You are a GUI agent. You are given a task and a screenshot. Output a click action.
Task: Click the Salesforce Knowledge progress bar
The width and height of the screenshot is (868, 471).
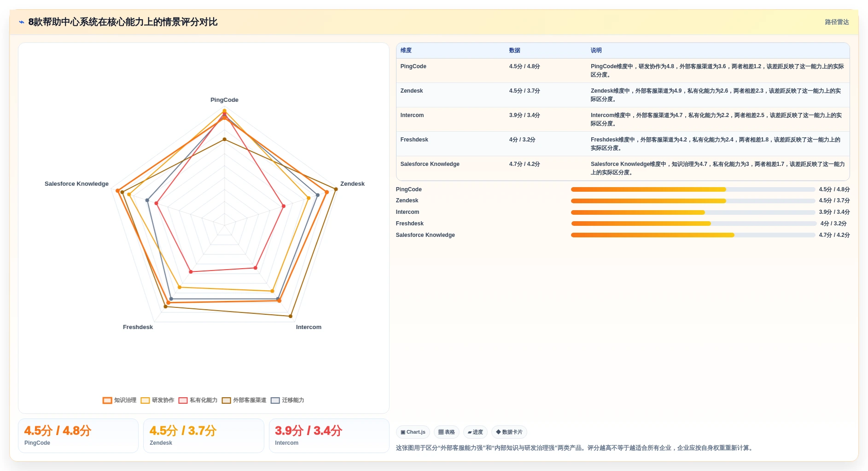[693, 235]
